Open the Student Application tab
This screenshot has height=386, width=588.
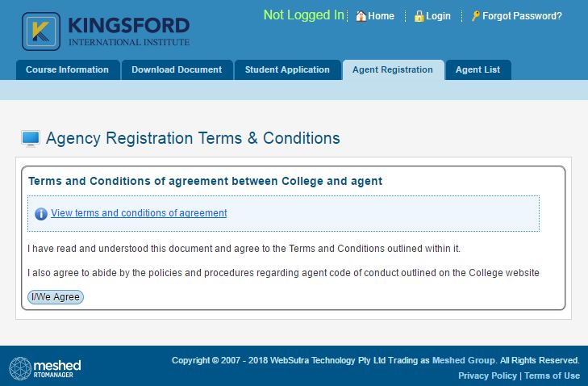coord(287,69)
